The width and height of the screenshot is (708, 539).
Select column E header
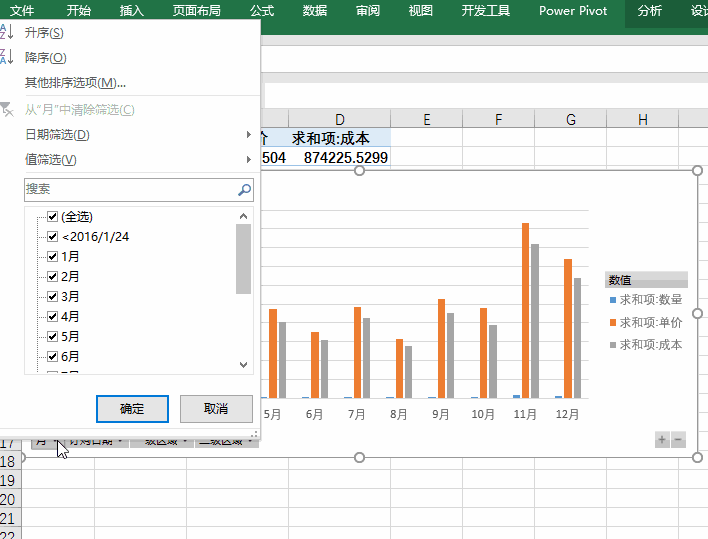[x=427, y=119]
